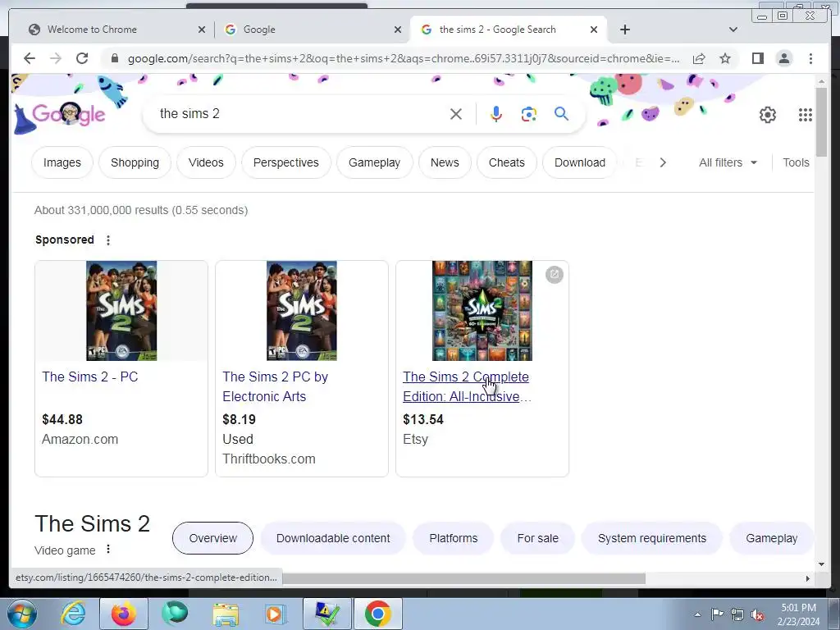Open the Chrome three-dot menu
The height and width of the screenshot is (630, 840).
[x=810, y=58]
